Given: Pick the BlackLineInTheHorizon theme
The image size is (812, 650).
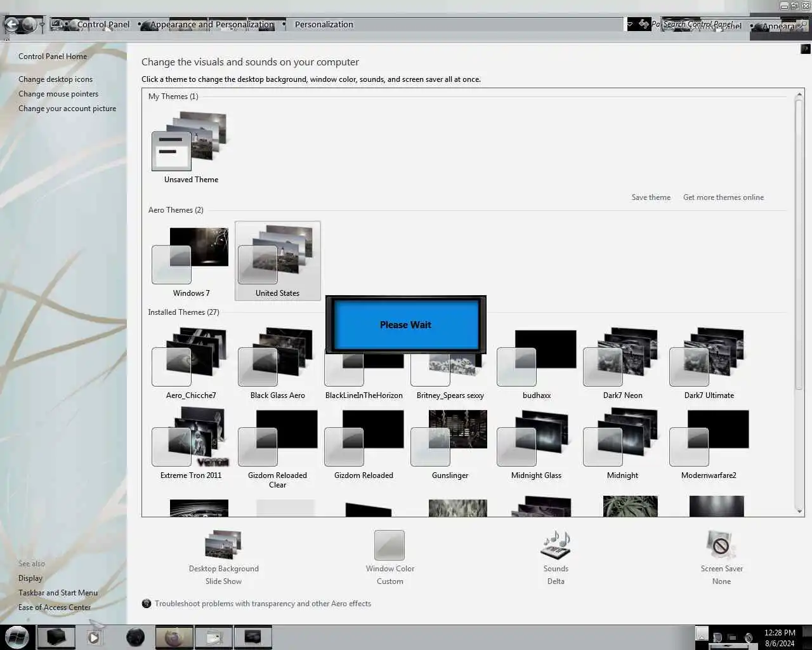Looking at the screenshot, I should tap(363, 376).
